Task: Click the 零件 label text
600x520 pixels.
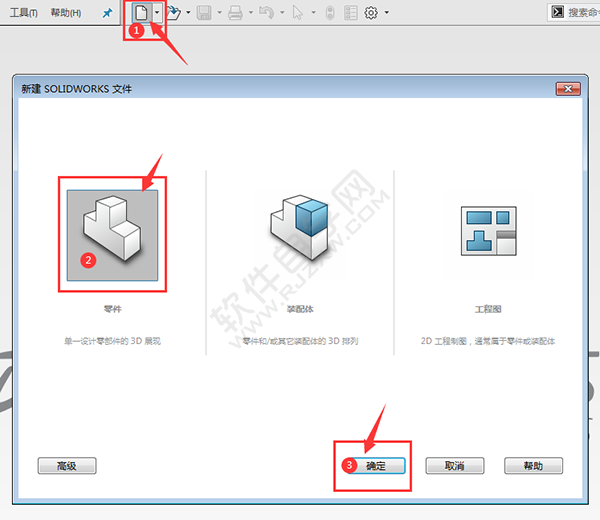Action: point(112,309)
